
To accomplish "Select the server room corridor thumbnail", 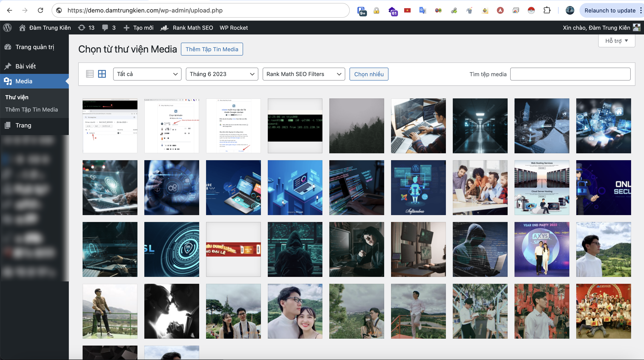I will (x=480, y=126).
